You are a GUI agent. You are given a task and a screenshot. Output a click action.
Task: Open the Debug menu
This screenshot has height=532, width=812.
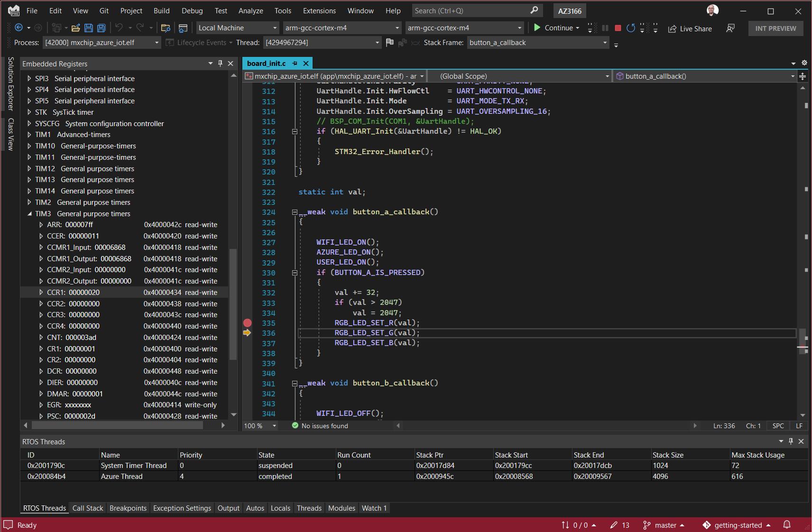[192, 10]
